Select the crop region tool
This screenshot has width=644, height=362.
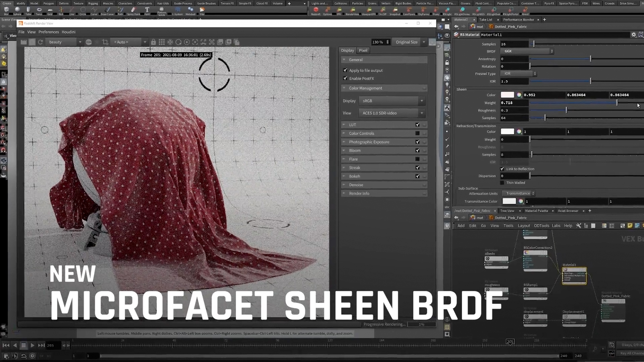pyautogui.click(x=105, y=42)
